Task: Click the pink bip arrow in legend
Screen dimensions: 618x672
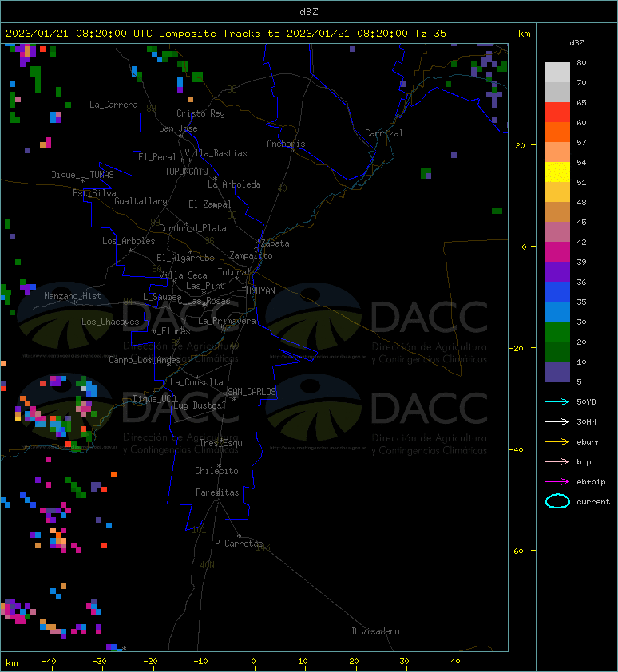Action: [x=557, y=461]
